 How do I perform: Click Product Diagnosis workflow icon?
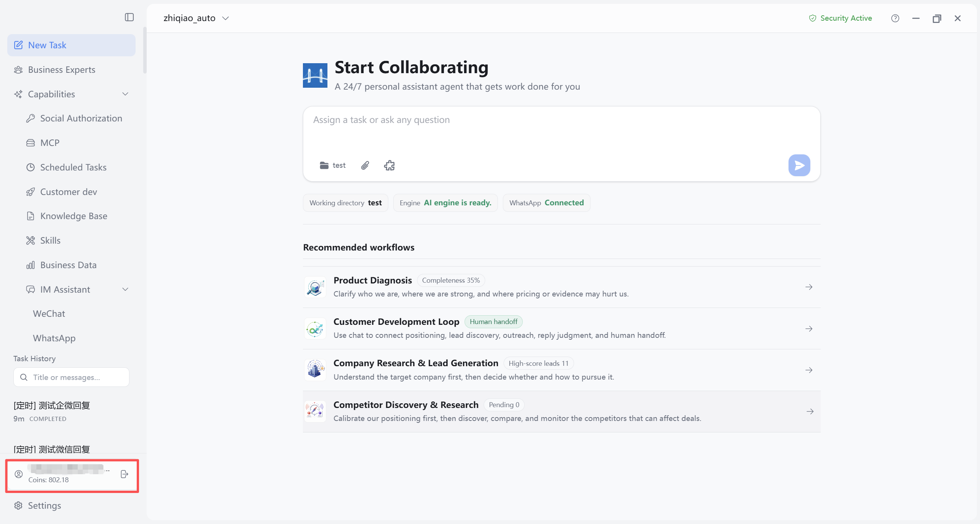point(315,287)
